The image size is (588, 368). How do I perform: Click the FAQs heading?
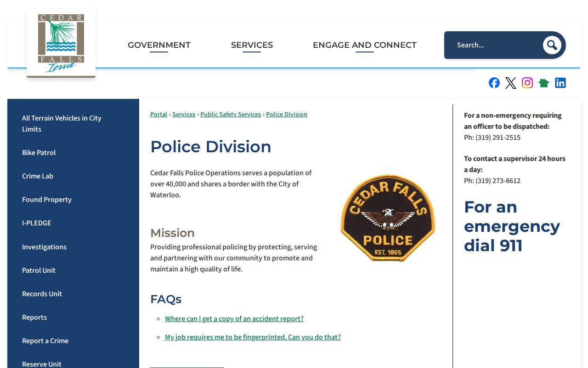(166, 299)
